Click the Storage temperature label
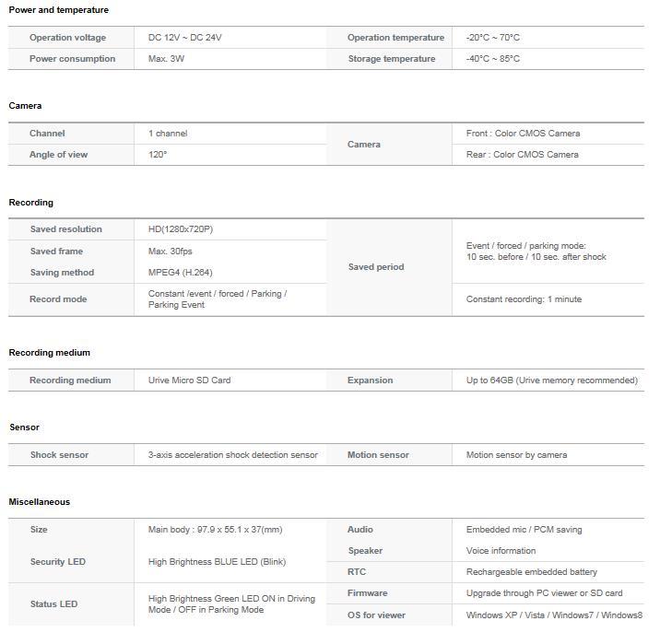The width and height of the screenshot is (660, 644). (x=391, y=59)
